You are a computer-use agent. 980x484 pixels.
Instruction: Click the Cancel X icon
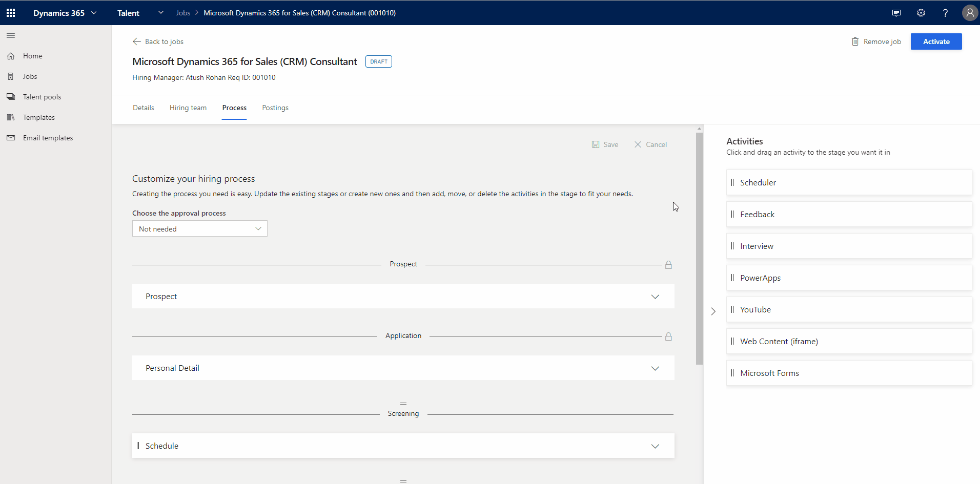[638, 144]
